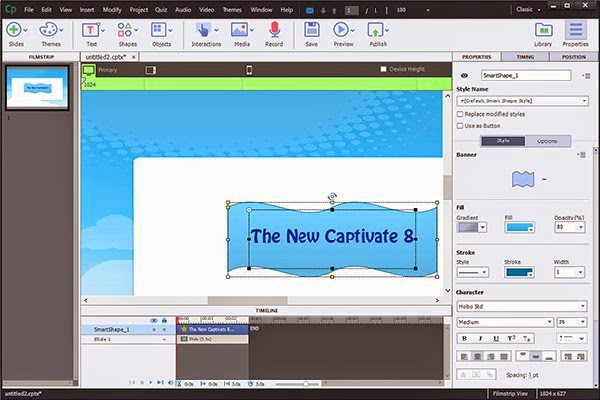Switch to the Timing tab
This screenshot has height=400, width=600.
click(x=525, y=57)
